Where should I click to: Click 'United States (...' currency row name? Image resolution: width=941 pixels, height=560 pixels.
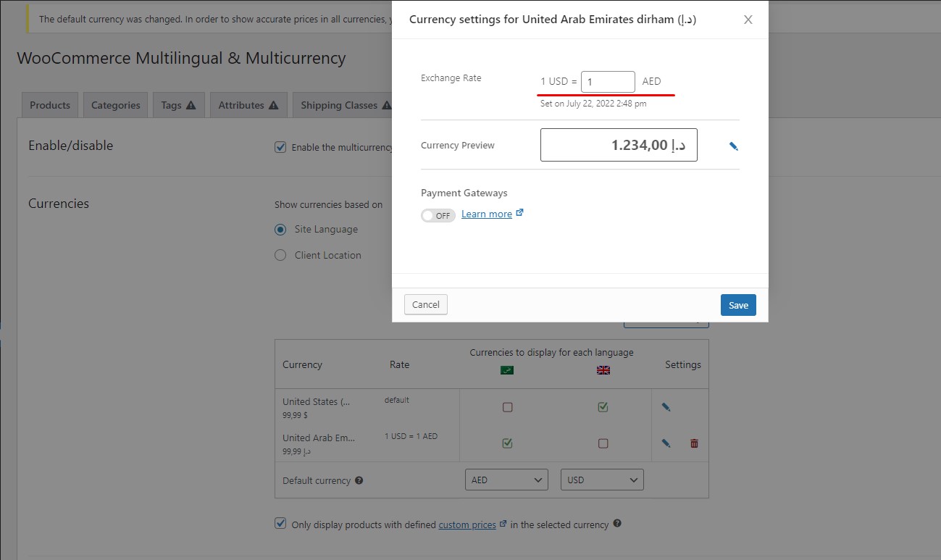coord(316,401)
